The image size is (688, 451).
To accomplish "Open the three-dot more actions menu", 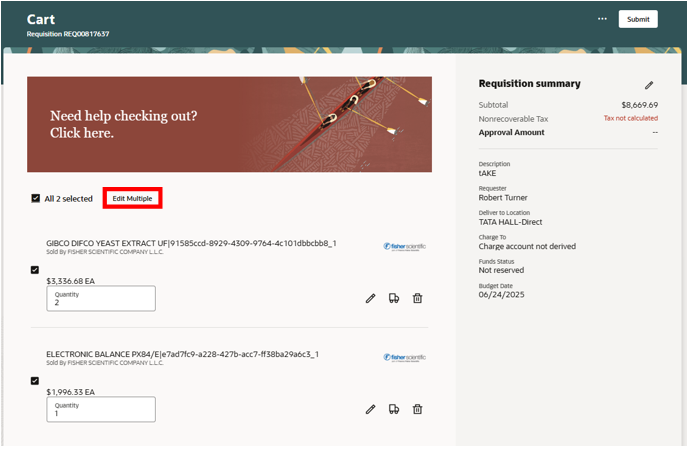I will coord(602,19).
